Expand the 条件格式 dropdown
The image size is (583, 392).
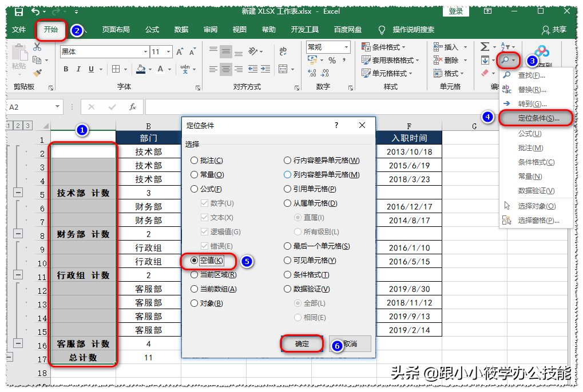(383, 47)
